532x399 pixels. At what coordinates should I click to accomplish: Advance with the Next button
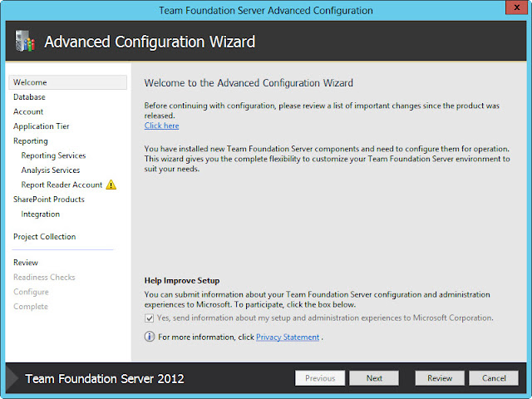click(374, 378)
